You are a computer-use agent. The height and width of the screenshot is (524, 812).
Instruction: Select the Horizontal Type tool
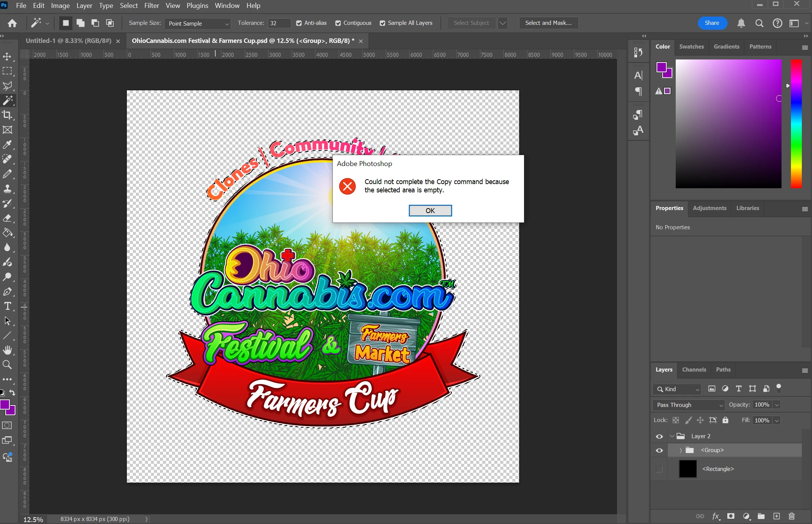coord(7,306)
